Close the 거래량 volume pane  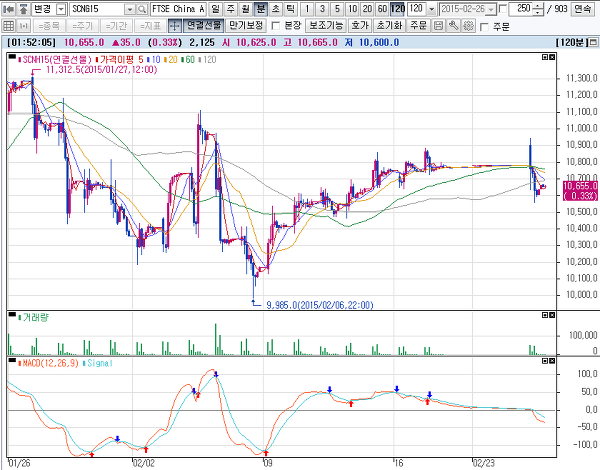[552, 315]
